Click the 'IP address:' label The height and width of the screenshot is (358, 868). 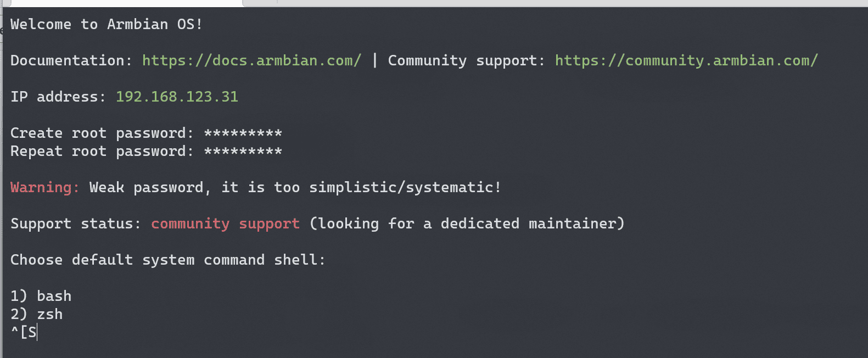point(58,97)
